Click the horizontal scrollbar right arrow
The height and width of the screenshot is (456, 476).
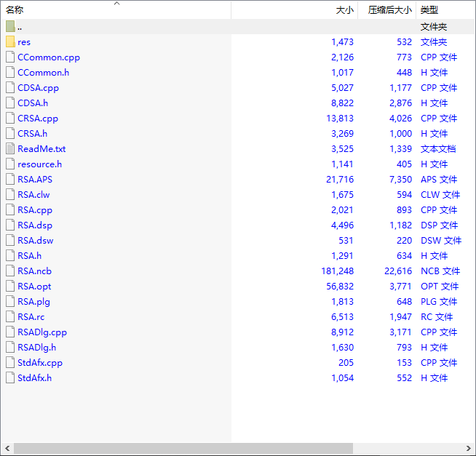469,448
